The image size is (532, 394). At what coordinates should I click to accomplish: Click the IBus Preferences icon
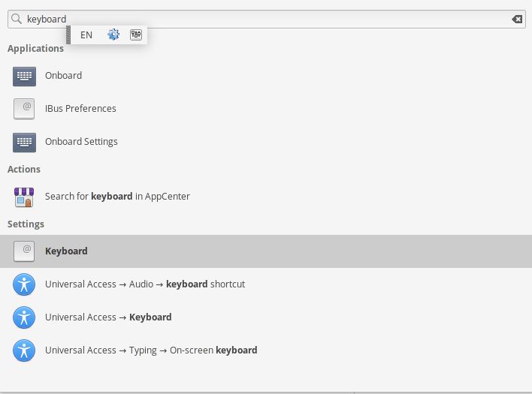coord(24,109)
